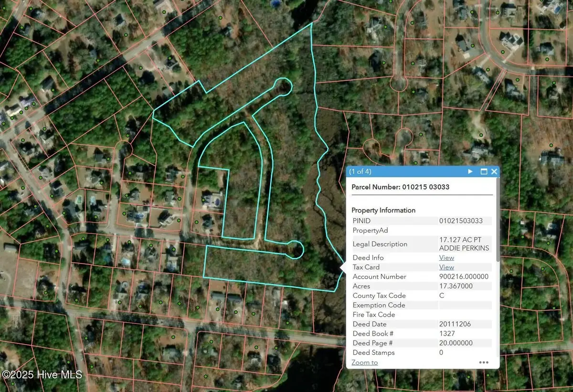Image resolution: width=573 pixels, height=392 pixels.
Task: Click the Parcel Number title text
Action: click(x=400, y=187)
